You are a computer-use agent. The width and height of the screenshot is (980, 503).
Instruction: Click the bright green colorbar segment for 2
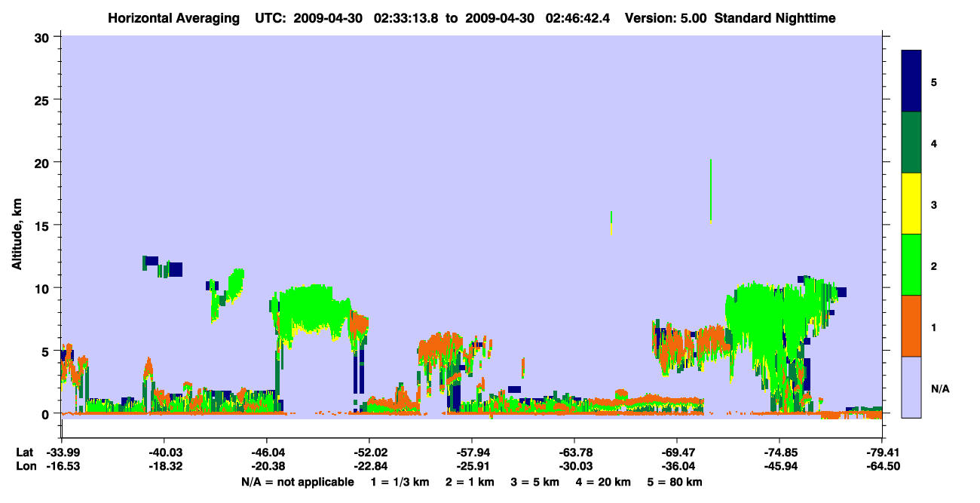pyautogui.click(x=911, y=265)
